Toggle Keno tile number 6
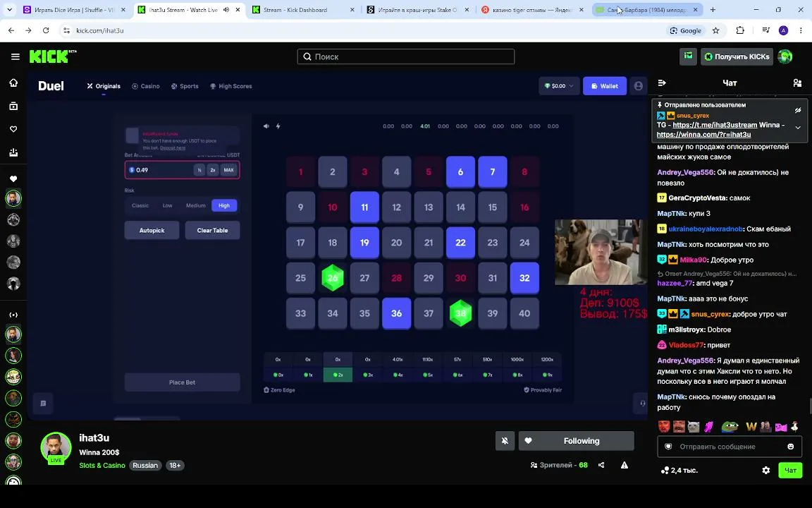This screenshot has width=812, height=508. point(460,171)
